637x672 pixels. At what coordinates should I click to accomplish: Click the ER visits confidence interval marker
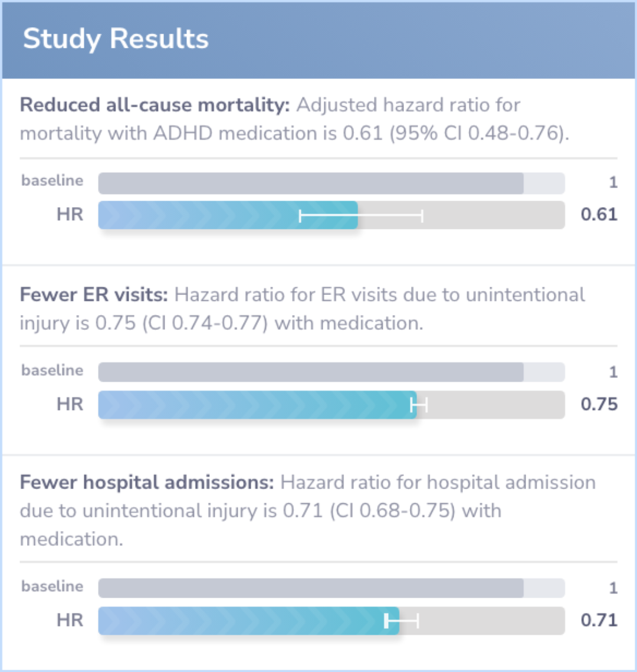(x=419, y=405)
